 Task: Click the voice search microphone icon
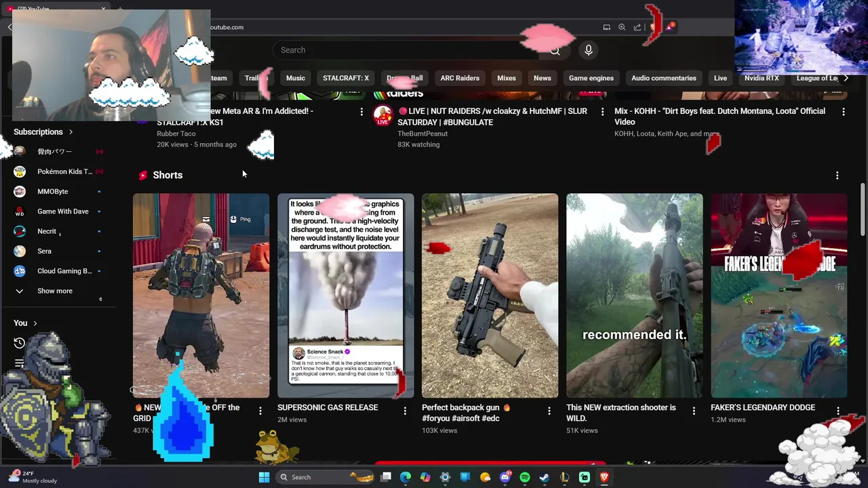(588, 50)
